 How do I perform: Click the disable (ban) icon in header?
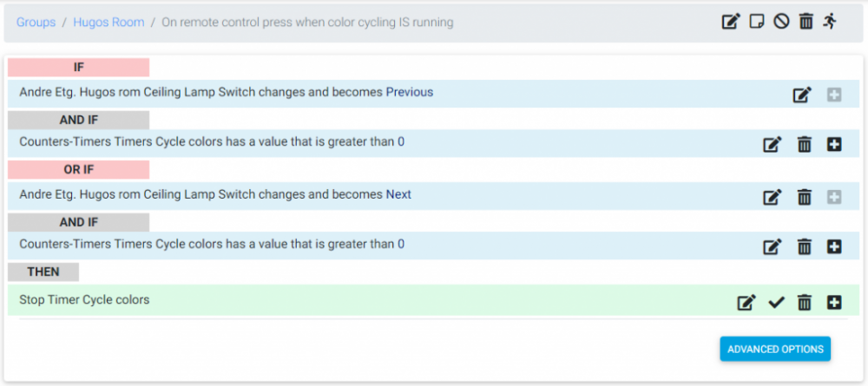[781, 22]
